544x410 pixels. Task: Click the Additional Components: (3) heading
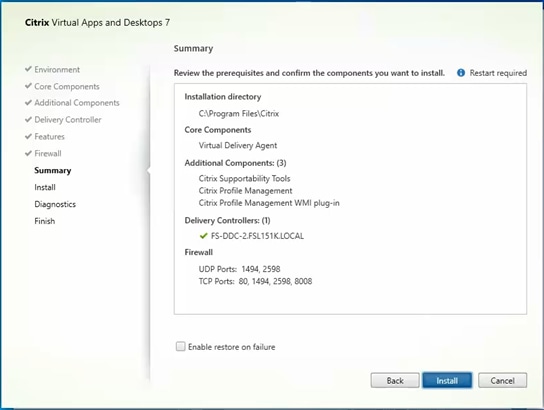point(235,163)
